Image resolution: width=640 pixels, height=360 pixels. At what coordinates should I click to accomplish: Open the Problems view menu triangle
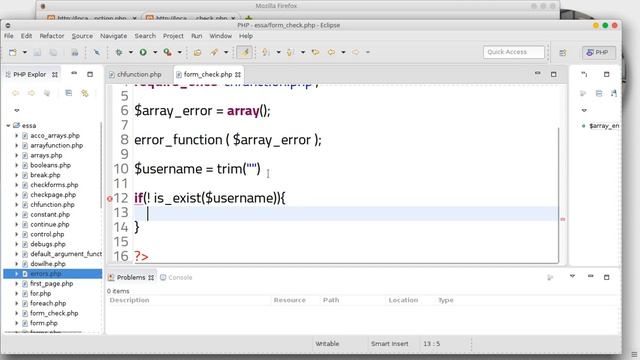572,276
